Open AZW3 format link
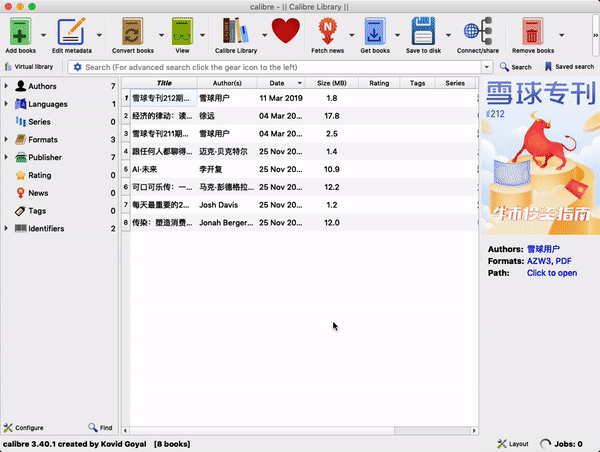600x452 pixels. click(x=538, y=261)
